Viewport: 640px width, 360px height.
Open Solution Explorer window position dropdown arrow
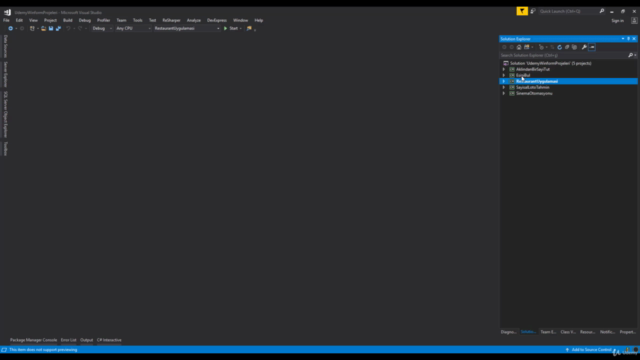pyautogui.click(x=623, y=39)
